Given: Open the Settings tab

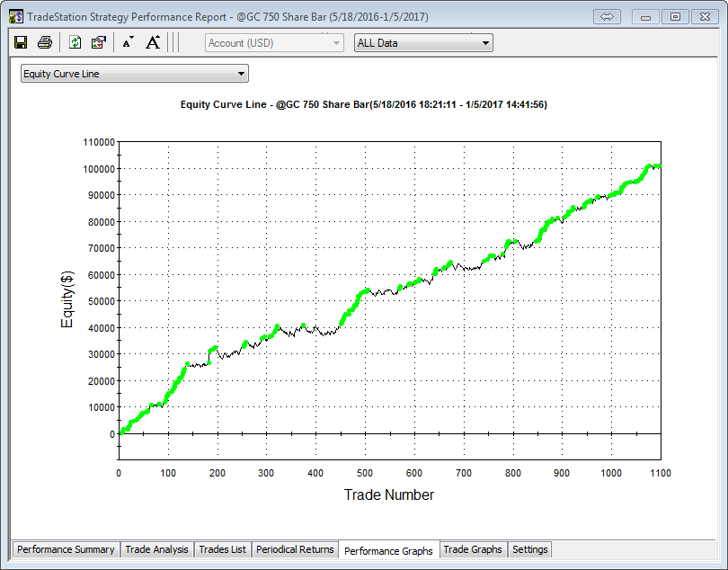Looking at the screenshot, I should (529, 549).
